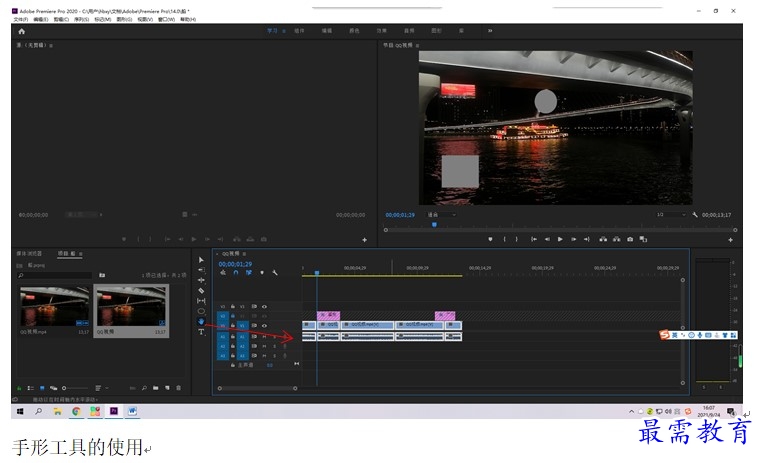760x463 pixels.
Task: Click Program monitor timecode 00;00;01;29
Action: click(x=400, y=215)
